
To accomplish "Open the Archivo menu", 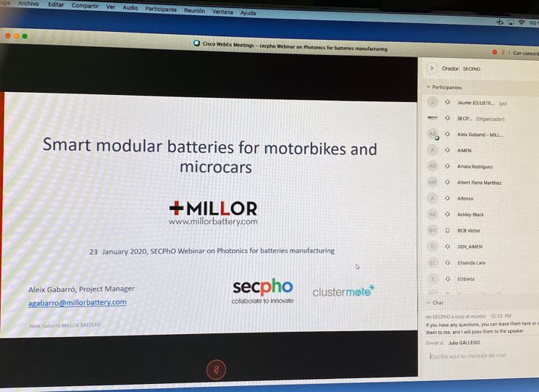I will tap(28, 4).
